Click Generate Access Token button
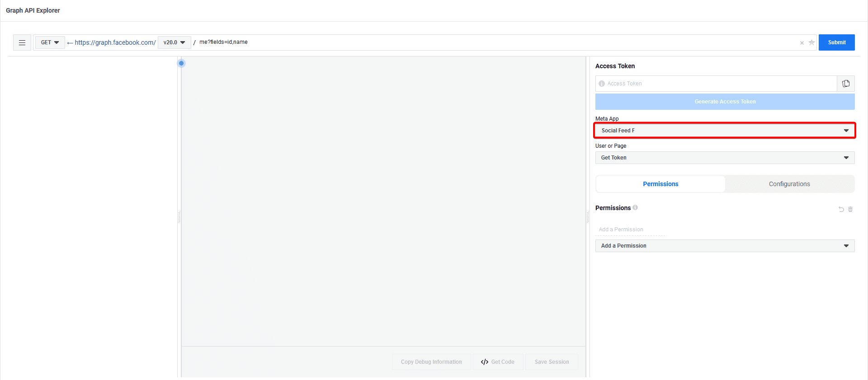The image size is (868, 380). (x=724, y=102)
